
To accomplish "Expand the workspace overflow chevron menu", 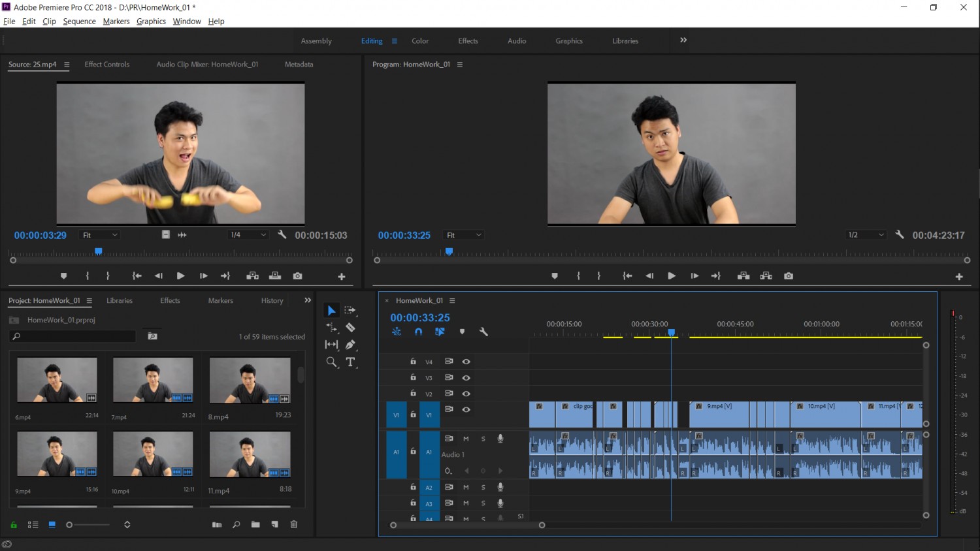I will coord(683,40).
